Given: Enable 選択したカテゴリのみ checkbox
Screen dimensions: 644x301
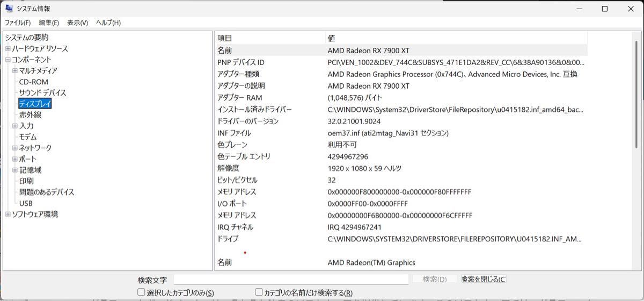Looking at the screenshot, I should coord(142,292).
